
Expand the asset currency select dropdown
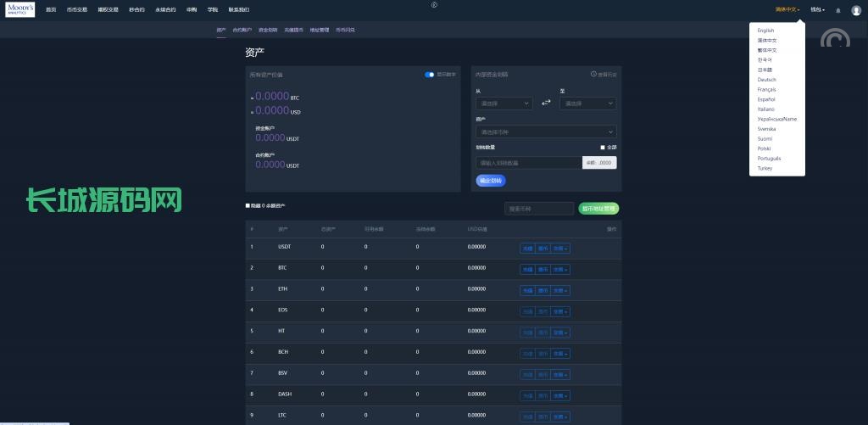point(546,132)
